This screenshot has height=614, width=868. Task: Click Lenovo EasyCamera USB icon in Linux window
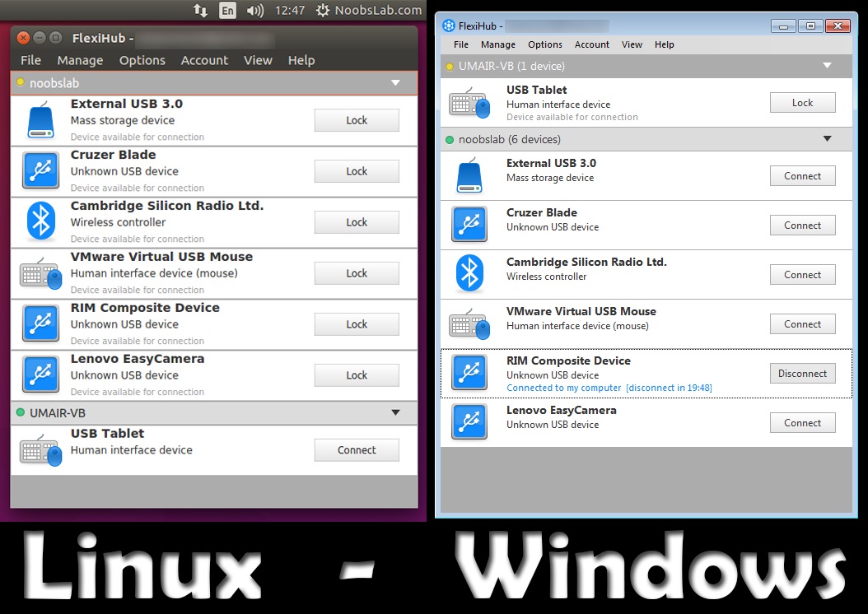pyautogui.click(x=40, y=374)
